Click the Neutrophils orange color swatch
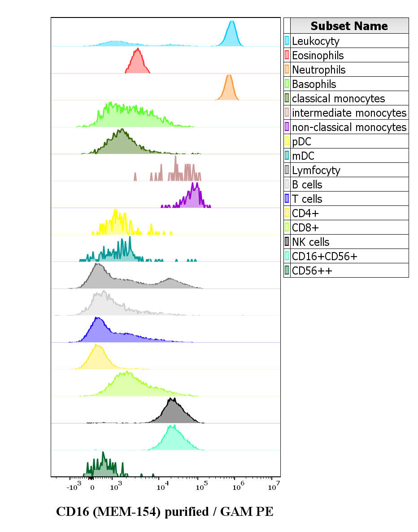 click(x=287, y=70)
